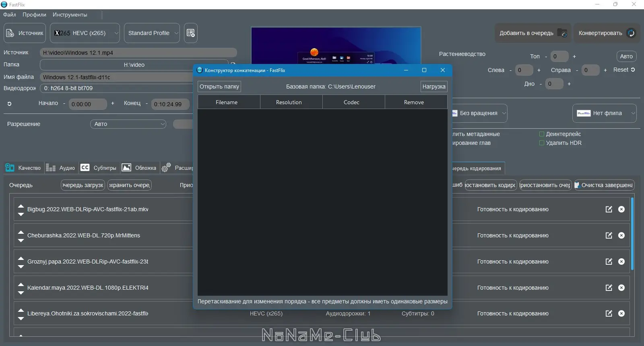Click the output filename field

(x=117, y=77)
